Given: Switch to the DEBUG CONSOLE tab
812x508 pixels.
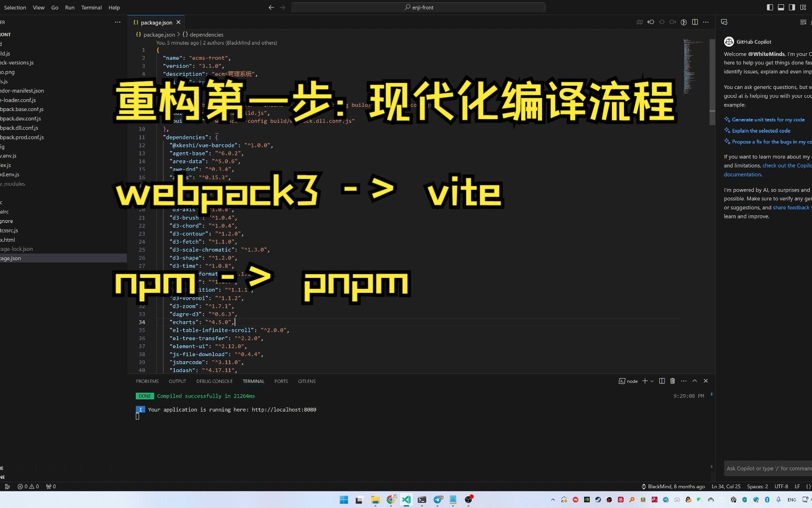Looking at the screenshot, I should tap(214, 381).
